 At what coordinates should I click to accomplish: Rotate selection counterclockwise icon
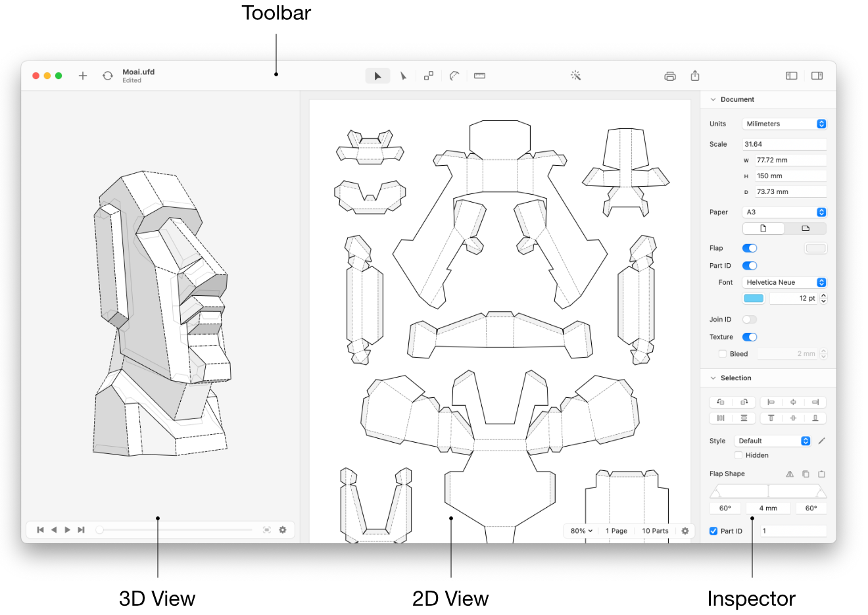[721, 402]
